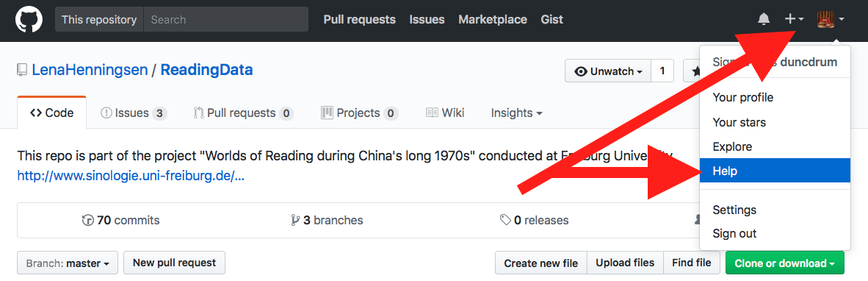Select Help in the user menu
This screenshot has width=868, height=281.
[x=775, y=171]
